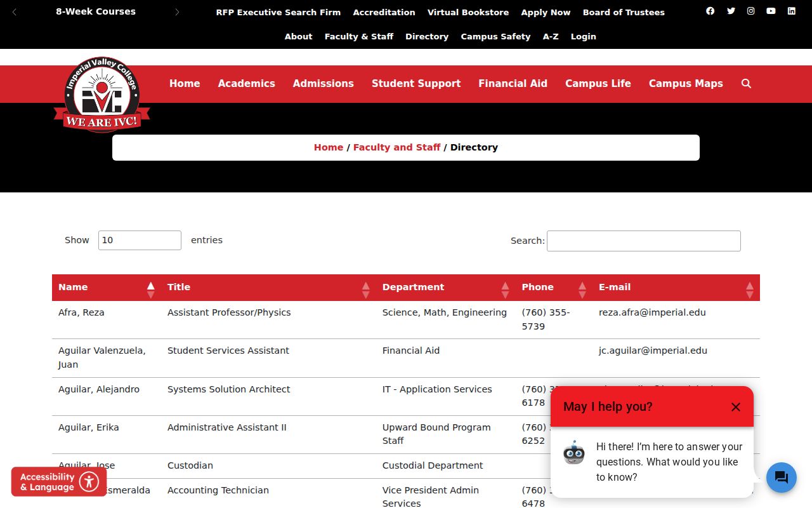The image size is (812, 508).
Task: Open the Student Support menu
Action: pyautogui.click(x=416, y=84)
